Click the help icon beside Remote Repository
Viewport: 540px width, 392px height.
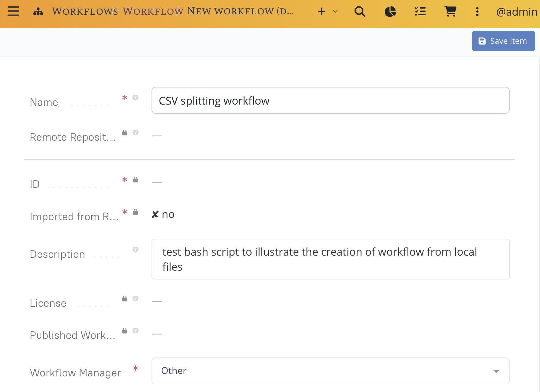136,132
